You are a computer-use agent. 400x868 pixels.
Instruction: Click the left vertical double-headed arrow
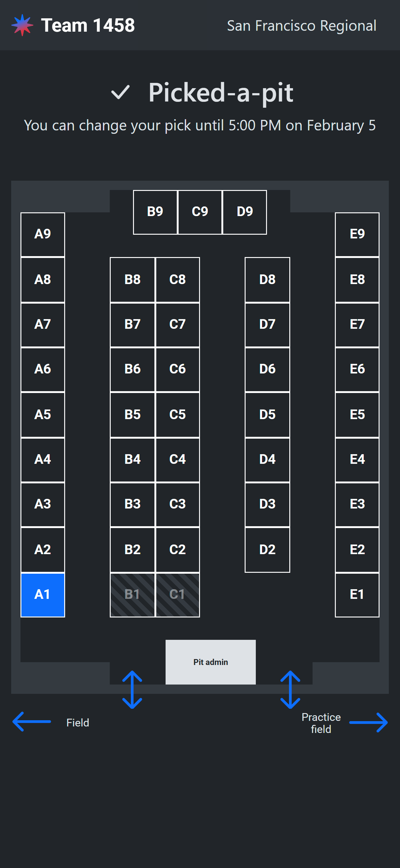coord(132,689)
